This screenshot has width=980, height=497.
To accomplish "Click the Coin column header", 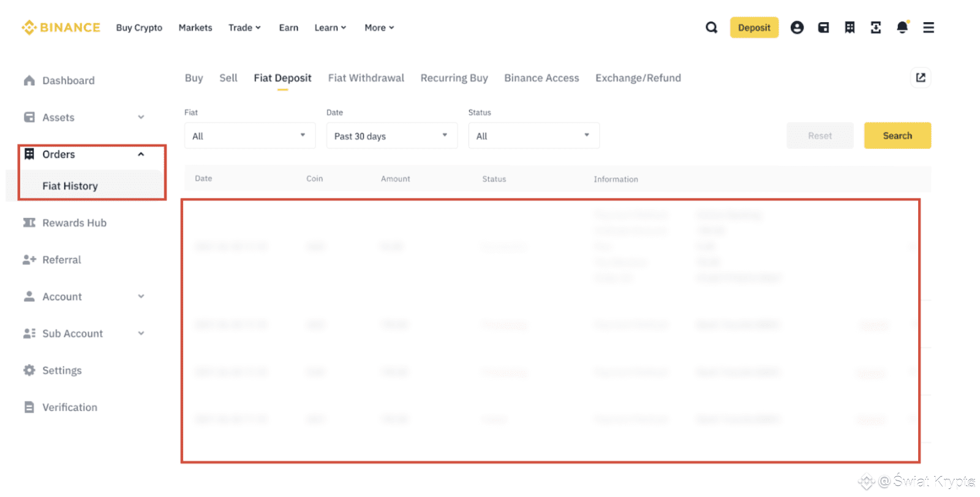I will 314,178.
